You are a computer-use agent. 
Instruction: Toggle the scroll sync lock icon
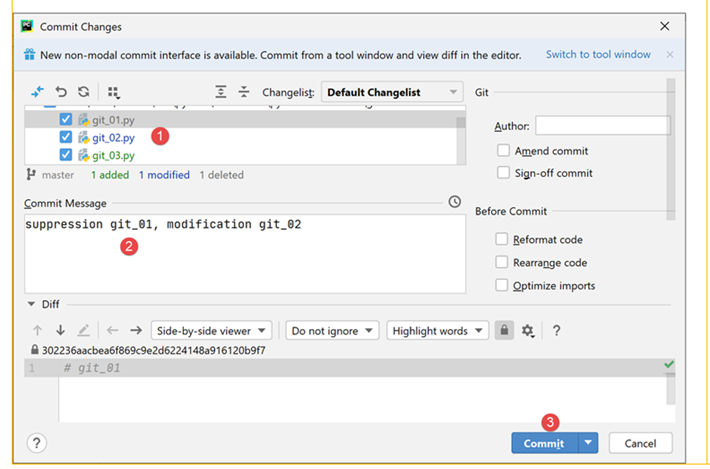(x=505, y=331)
